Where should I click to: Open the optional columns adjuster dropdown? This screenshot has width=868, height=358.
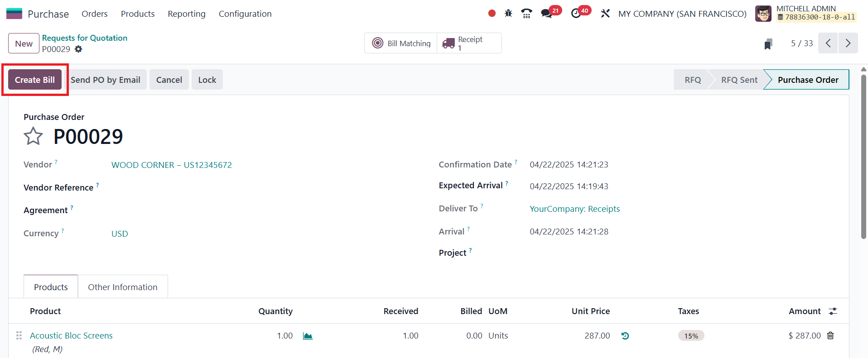click(x=833, y=311)
